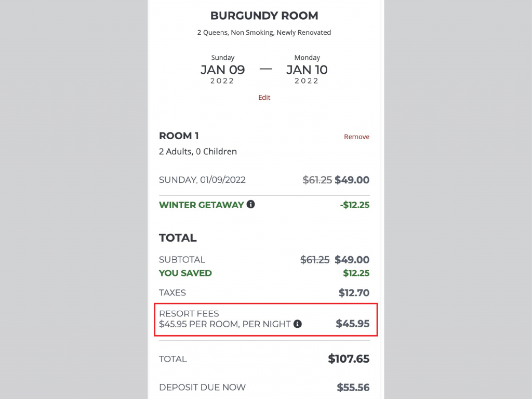Select the JAN 10 check-out date
The height and width of the screenshot is (399, 532).
click(x=307, y=70)
